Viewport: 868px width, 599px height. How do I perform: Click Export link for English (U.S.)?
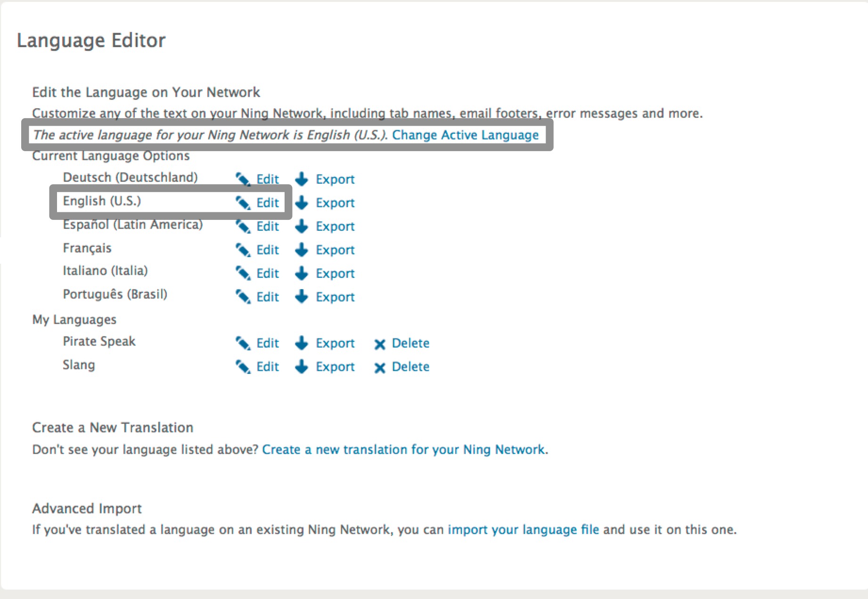(x=335, y=203)
